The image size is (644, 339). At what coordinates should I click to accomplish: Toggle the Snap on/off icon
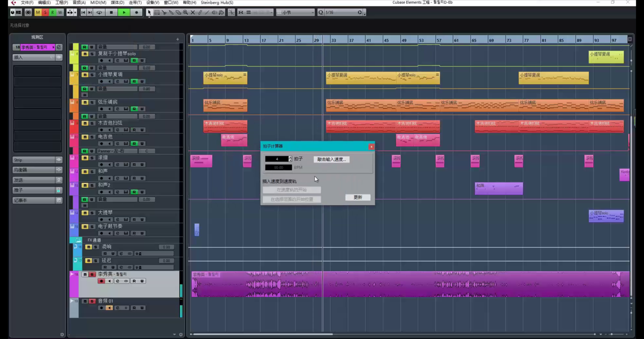point(241,12)
